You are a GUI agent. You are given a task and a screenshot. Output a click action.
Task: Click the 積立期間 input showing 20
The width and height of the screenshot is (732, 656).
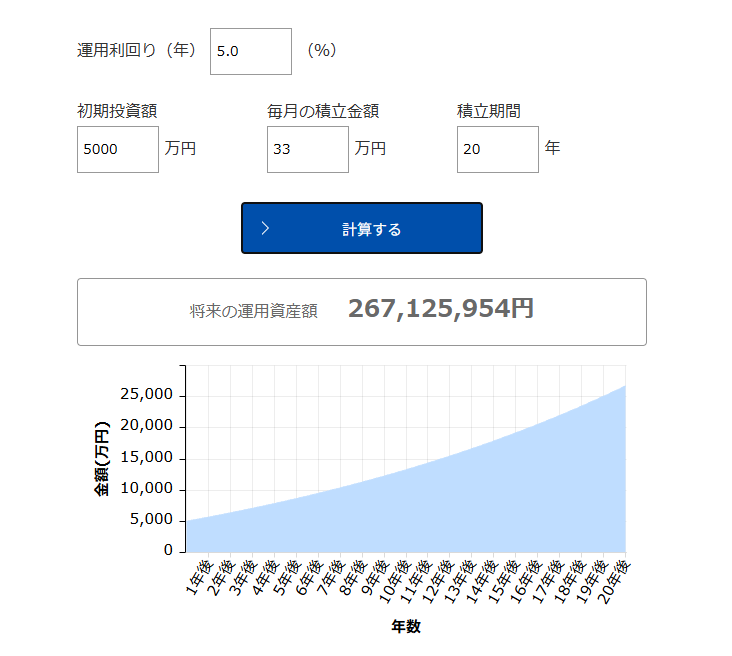pyautogui.click(x=497, y=149)
